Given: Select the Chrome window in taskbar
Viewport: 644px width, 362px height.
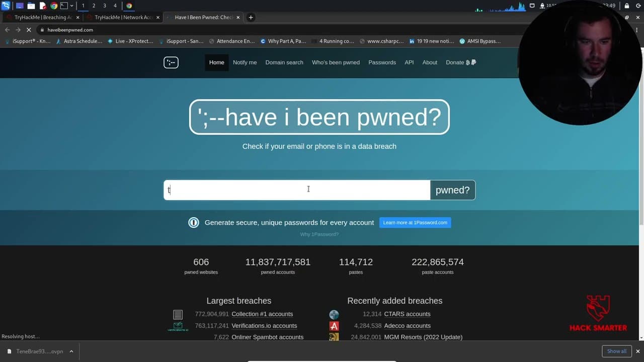Looking at the screenshot, I should click(x=129, y=6).
